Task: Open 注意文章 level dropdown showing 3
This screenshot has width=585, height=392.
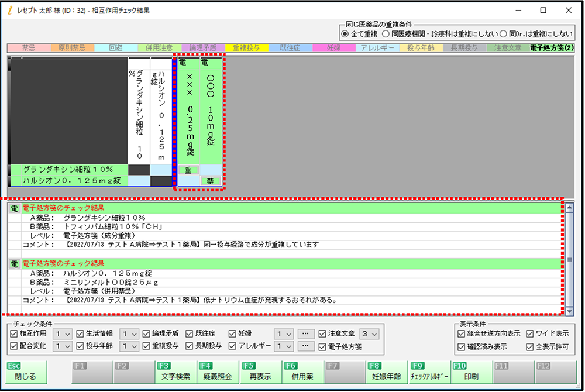Action: pyautogui.click(x=369, y=334)
